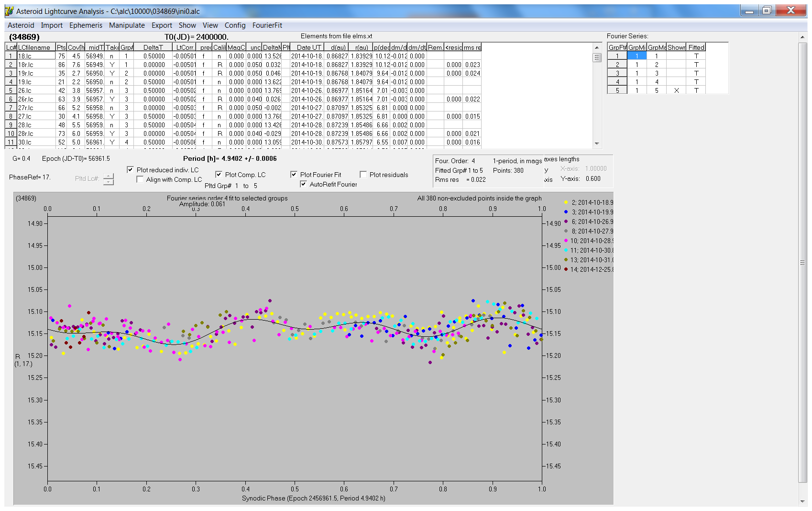Select the 28r.lc filename cell
812x511 pixels.
pos(36,133)
